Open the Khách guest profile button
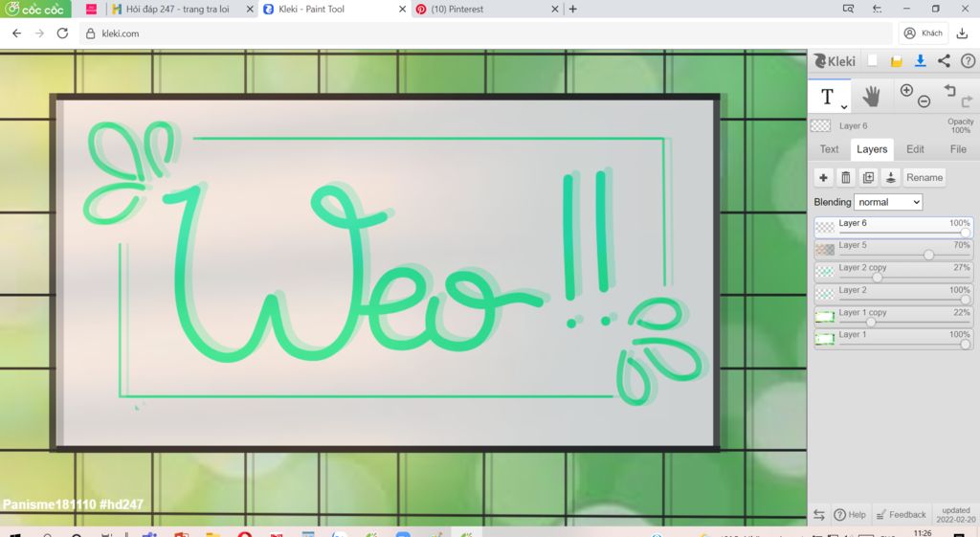Image resolution: width=980 pixels, height=537 pixels. click(924, 34)
